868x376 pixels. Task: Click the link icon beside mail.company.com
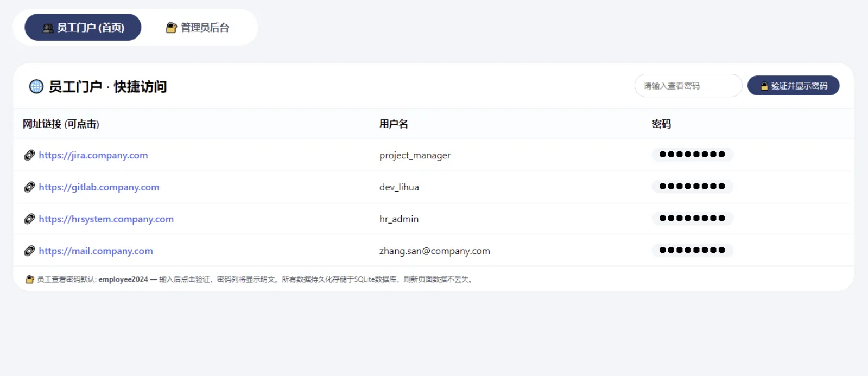coord(29,251)
